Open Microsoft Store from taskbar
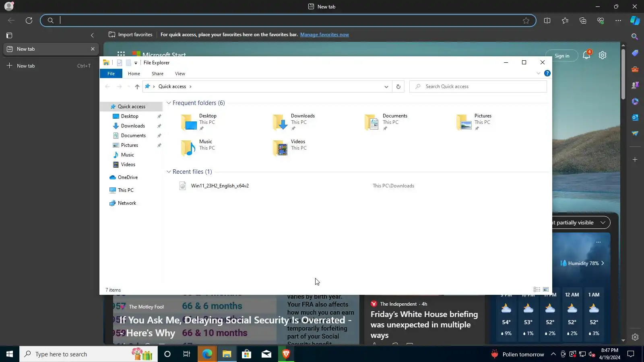The image size is (644, 362). [x=246, y=354]
